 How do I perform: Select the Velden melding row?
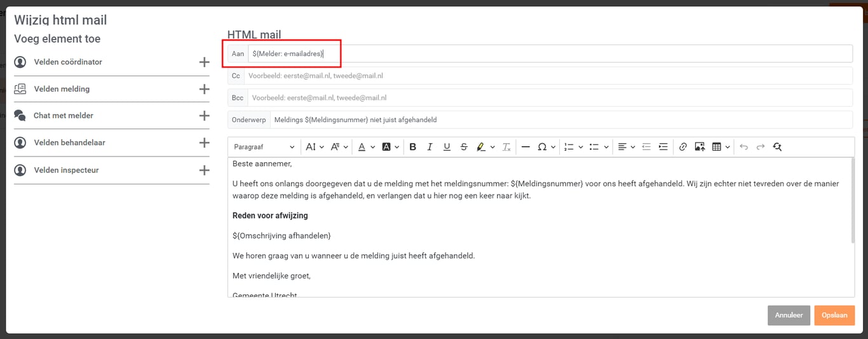[112, 89]
